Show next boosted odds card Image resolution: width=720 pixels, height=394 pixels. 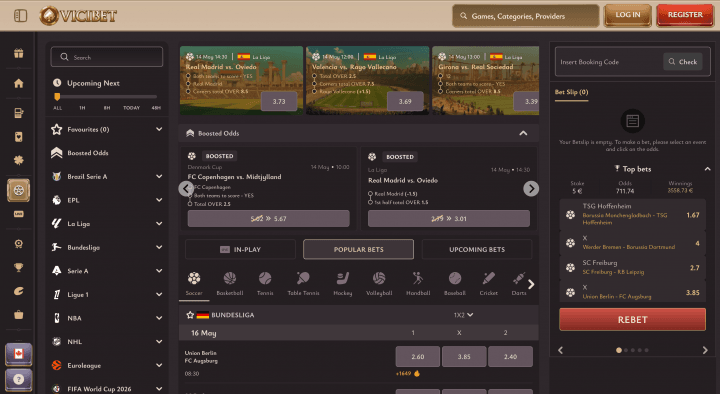531,188
